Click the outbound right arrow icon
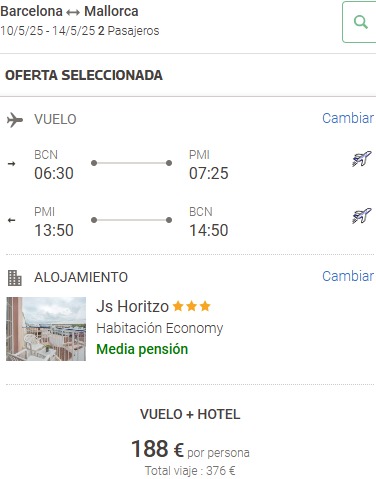This screenshot has height=479, width=376. [x=11, y=164]
